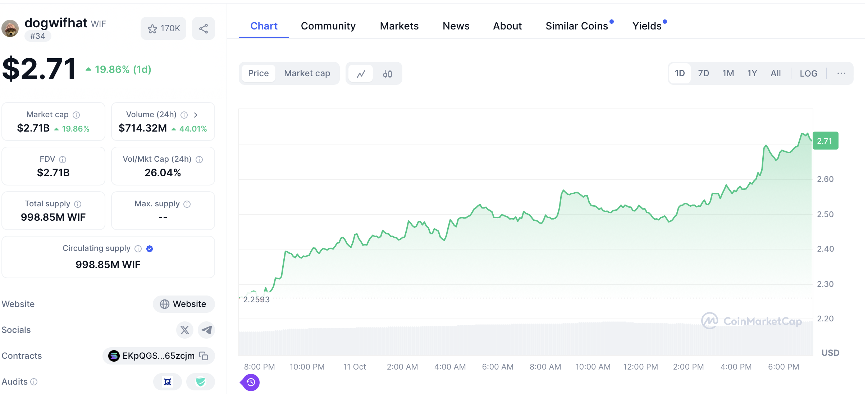Click the Market cap info icon
The image size is (868, 394).
76,115
